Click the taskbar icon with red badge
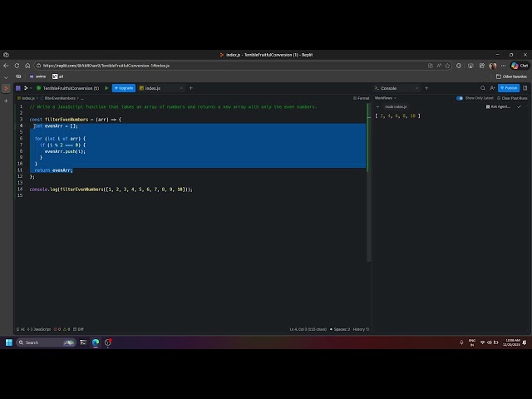The height and width of the screenshot is (399, 532). click(x=108, y=342)
